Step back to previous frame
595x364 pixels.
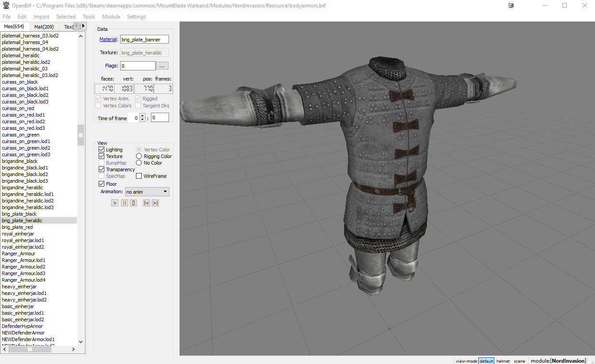coord(147,203)
